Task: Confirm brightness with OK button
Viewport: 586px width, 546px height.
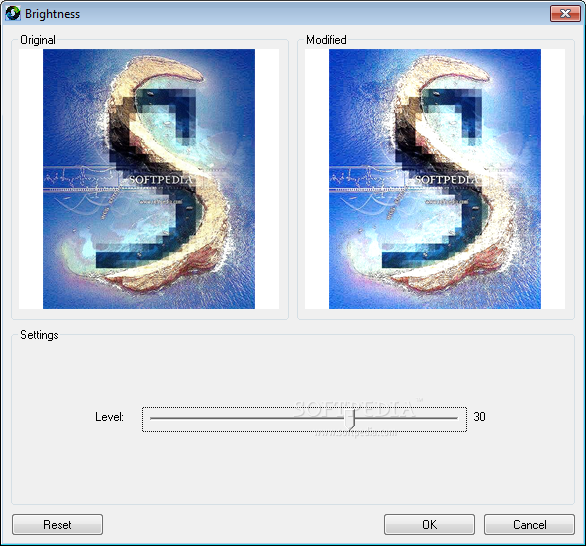Action: tap(429, 524)
